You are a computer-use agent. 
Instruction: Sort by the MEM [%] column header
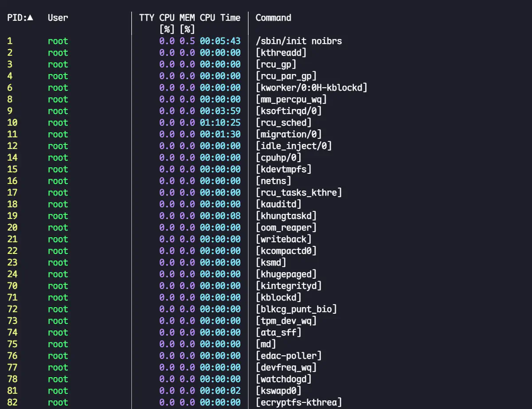pyautogui.click(x=187, y=23)
